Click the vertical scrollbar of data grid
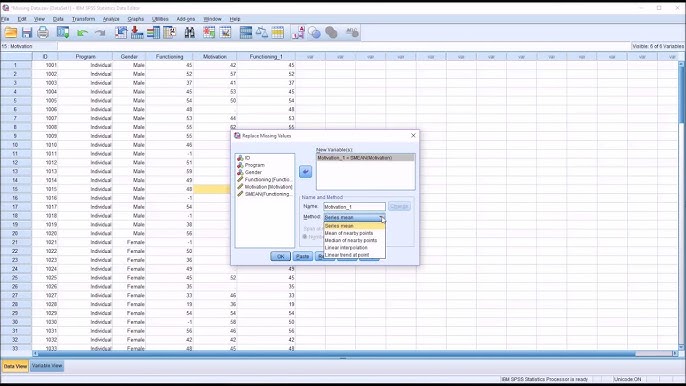The image size is (686, 386). tap(681, 205)
